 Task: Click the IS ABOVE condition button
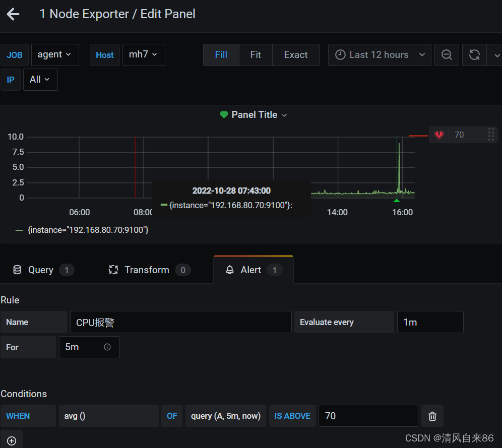coord(292,416)
